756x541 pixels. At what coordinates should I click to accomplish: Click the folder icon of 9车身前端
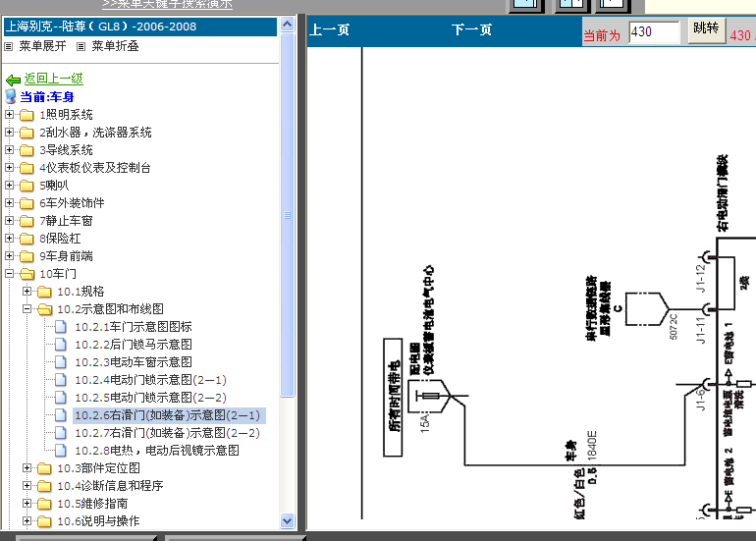tap(27, 256)
